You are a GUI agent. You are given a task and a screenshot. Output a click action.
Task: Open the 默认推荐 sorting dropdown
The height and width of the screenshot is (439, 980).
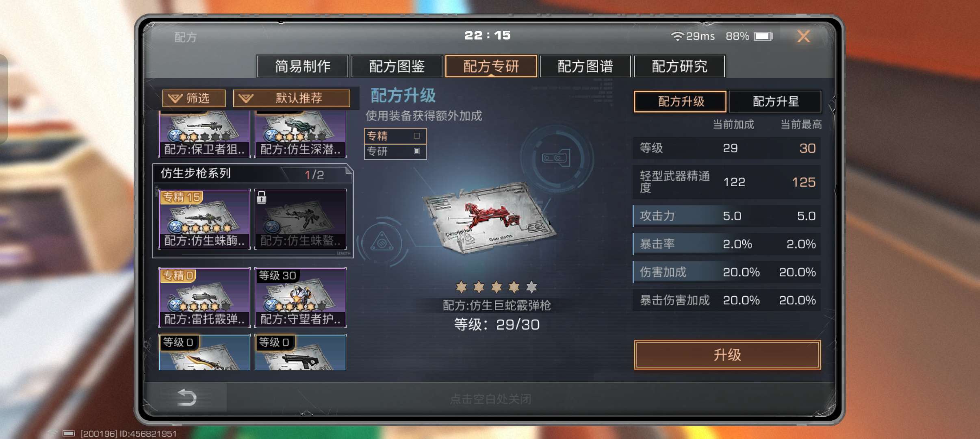pos(291,98)
